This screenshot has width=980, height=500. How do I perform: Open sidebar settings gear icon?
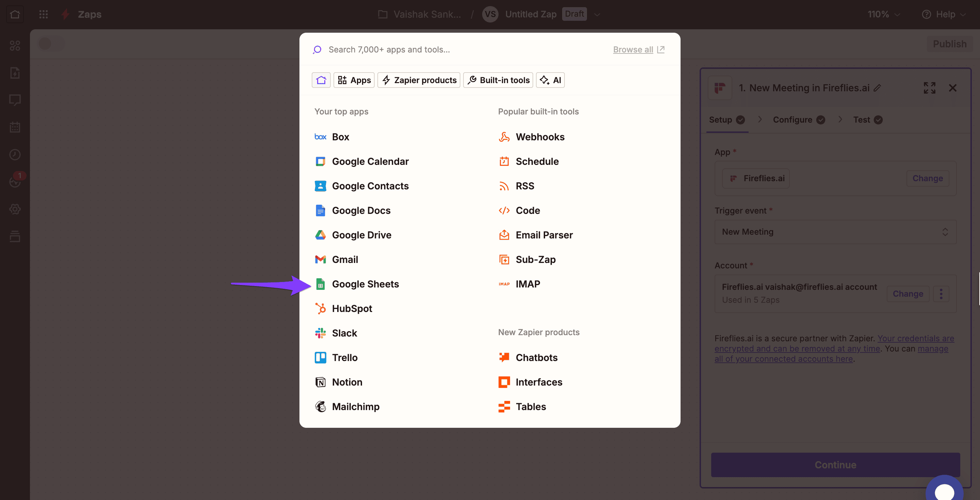tap(15, 209)
